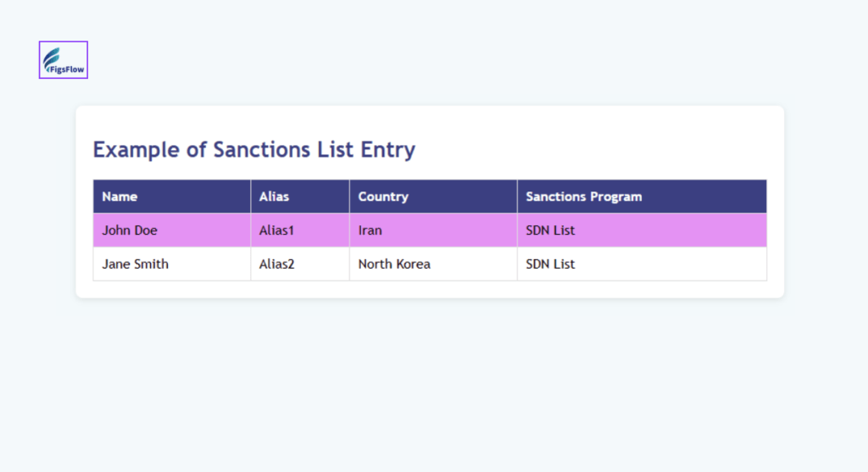Viewport: 868px width, 472px height.
Task: Click the Name column header
Action: tap(120, 197)
